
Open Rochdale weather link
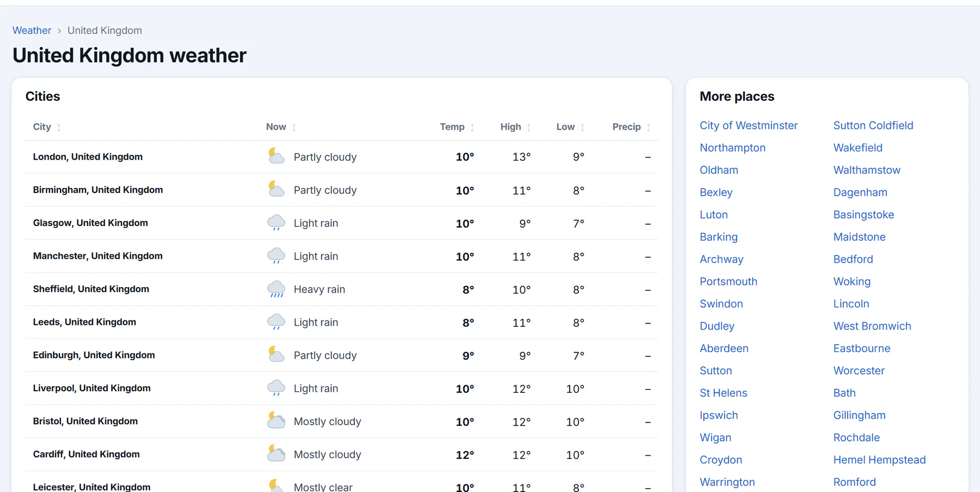click(856, 438)
